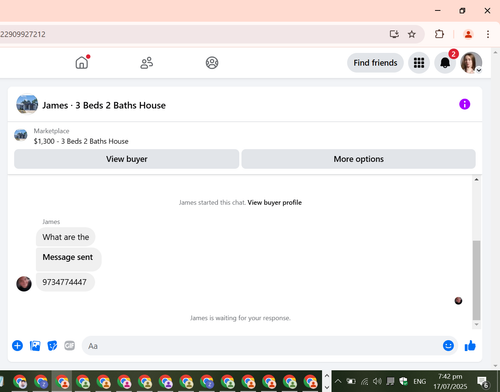
Task: Click the small seen-receipt avatar
Action: pos(458,301)
